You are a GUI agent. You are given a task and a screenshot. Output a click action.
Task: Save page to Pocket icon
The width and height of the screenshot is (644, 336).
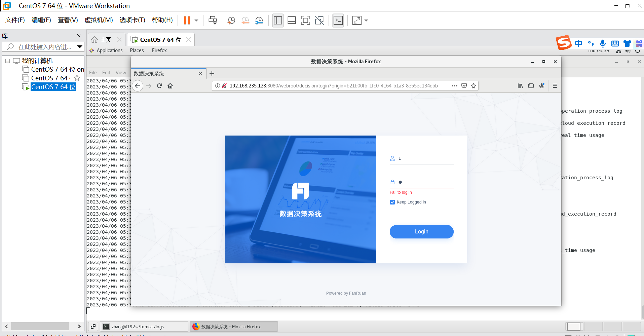pyautogui.click(x=464, y=86)
